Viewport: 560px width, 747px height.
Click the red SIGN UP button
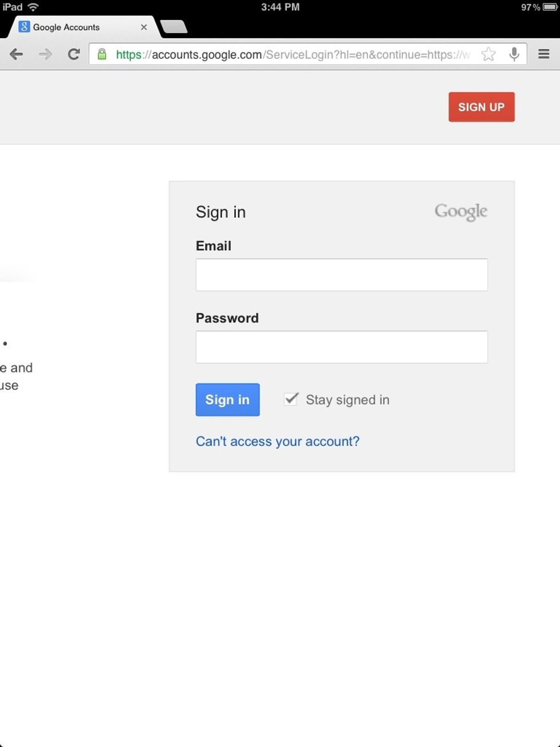coord(481,107)
